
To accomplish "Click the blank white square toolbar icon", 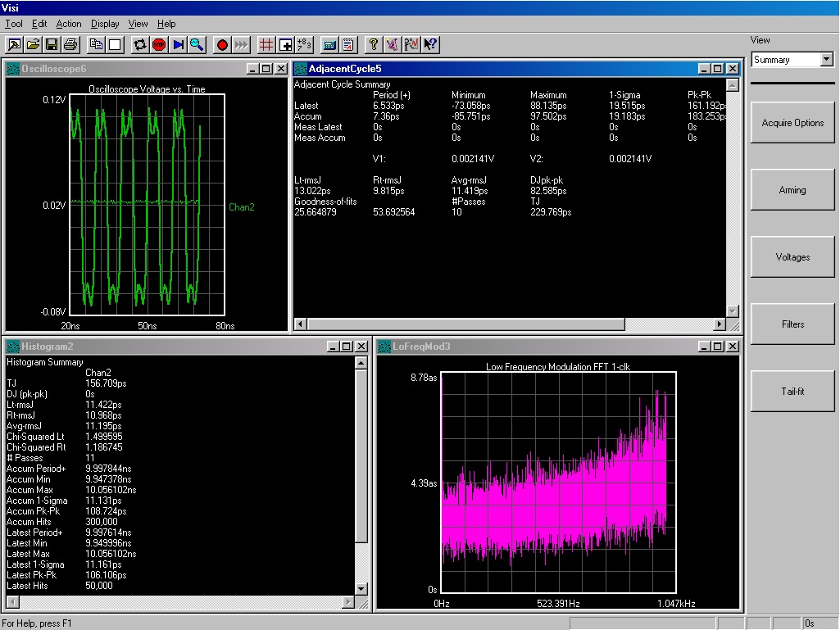I will (116, 45).
